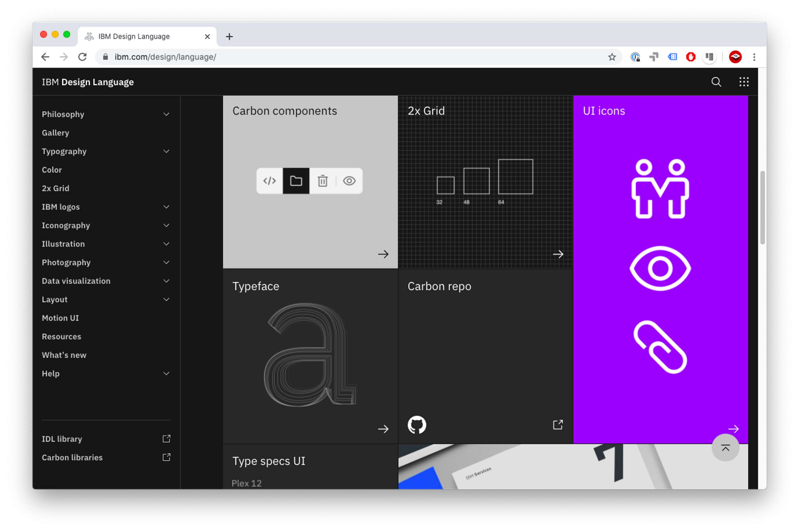This screenshot has width=799, height=532.
Task: Click the large eye icon in UI icons
Action: tap(660, 269)
